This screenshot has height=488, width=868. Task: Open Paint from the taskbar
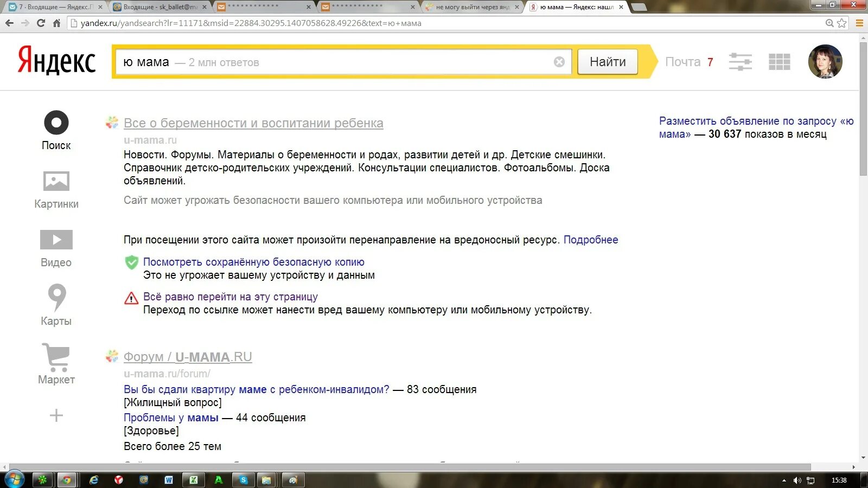[293, 480]
